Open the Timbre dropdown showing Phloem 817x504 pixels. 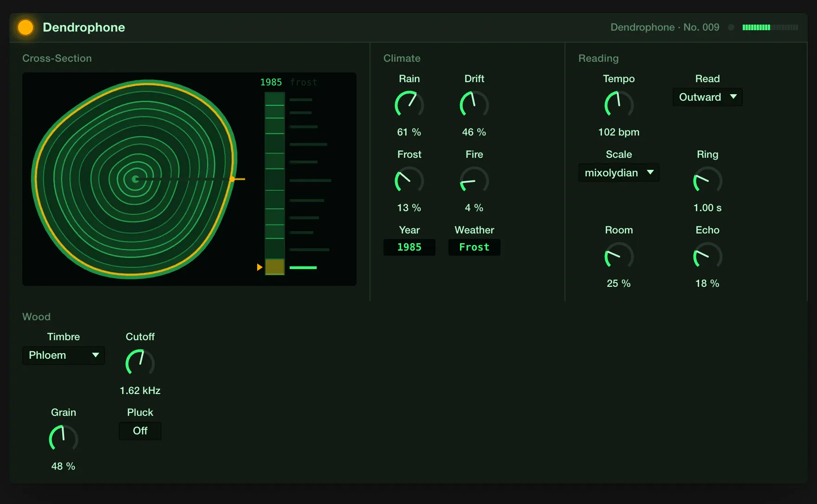[x=64, y=355]
